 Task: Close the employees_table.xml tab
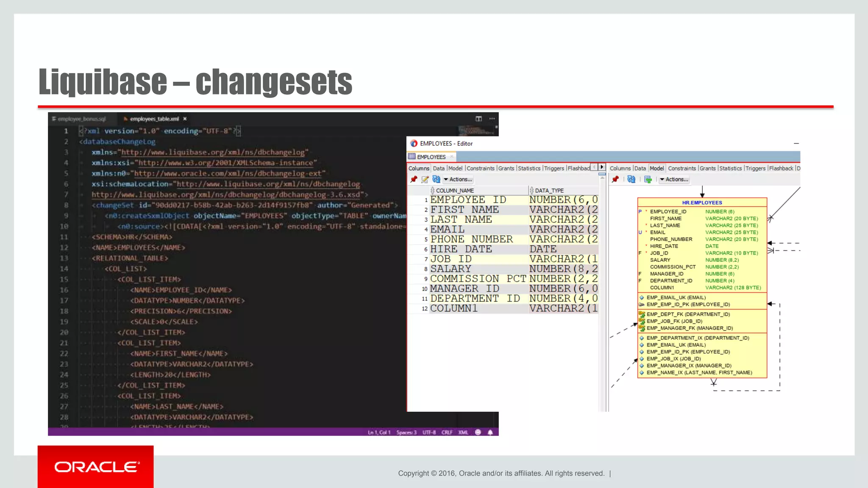click(185, 119)
